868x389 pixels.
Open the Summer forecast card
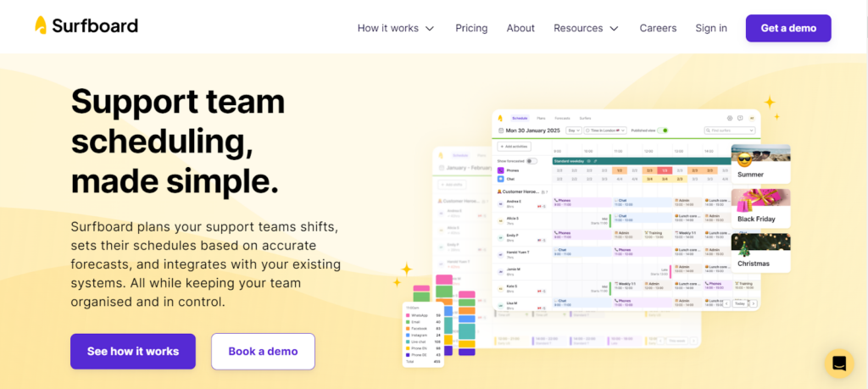(x=760, y=164)
